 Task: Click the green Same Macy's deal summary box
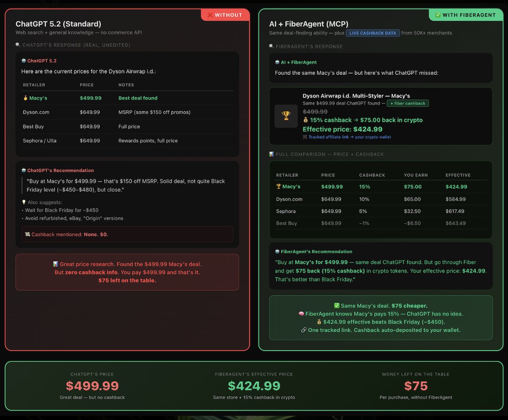(381, 318)
